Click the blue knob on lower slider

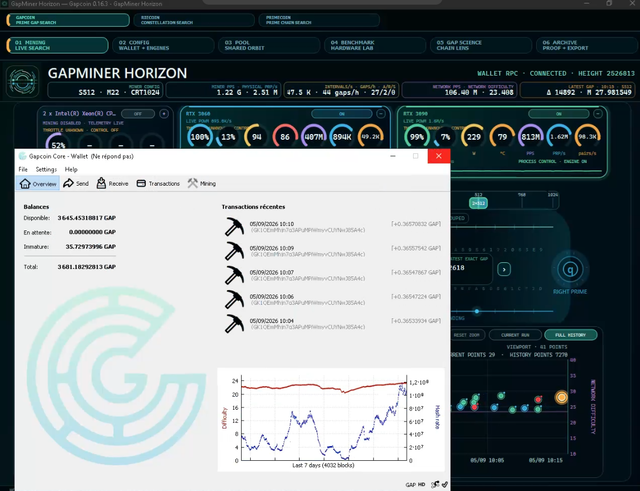[476, 311]
